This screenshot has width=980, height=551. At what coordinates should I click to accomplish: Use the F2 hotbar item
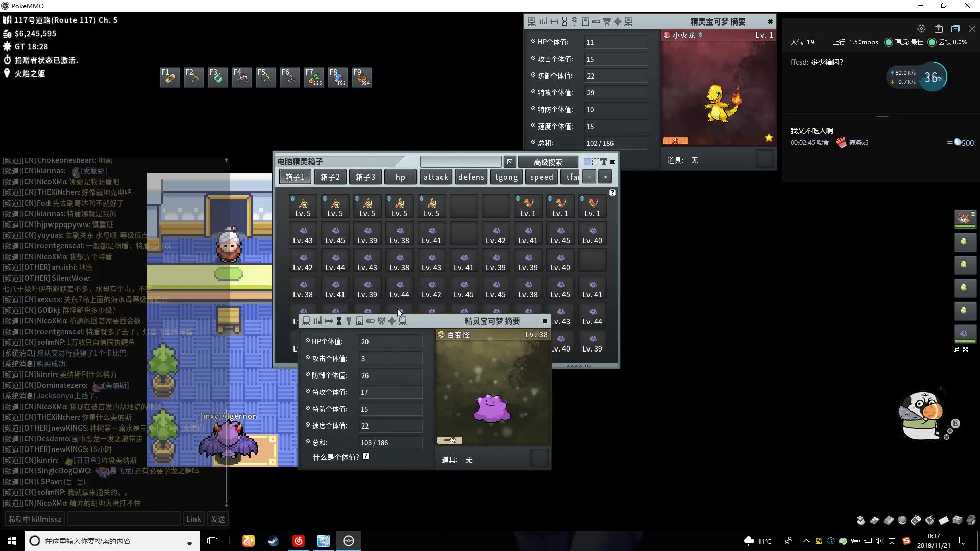(x=194, y=78)
